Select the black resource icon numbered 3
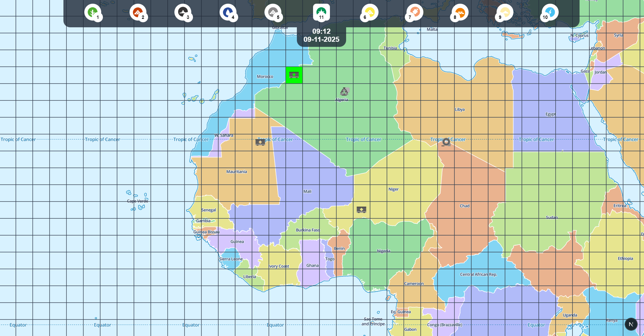Viewport: 644px width, 336px height. coord(183,12)
